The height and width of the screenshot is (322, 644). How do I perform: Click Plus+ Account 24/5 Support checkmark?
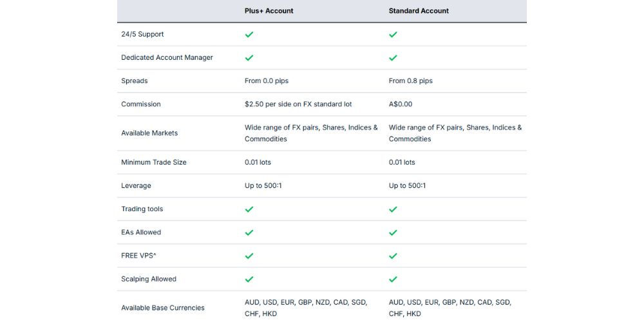pyautogui.click(x=249, y=34)
